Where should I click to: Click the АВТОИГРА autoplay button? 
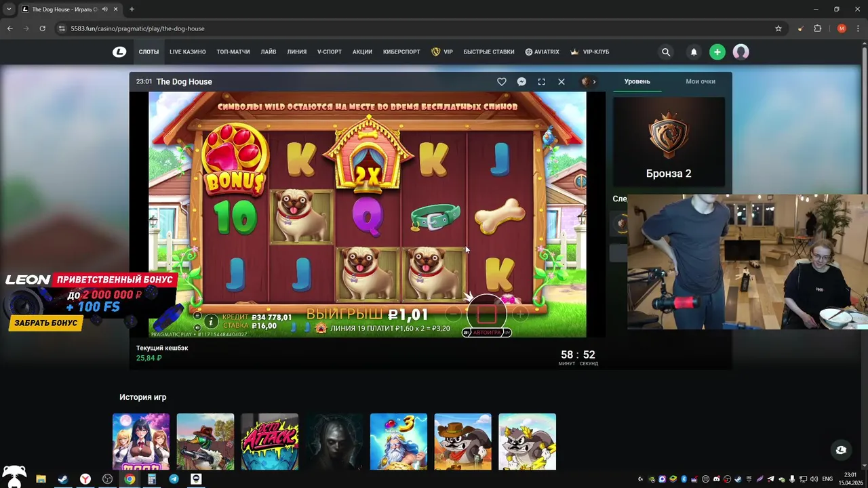486,333
